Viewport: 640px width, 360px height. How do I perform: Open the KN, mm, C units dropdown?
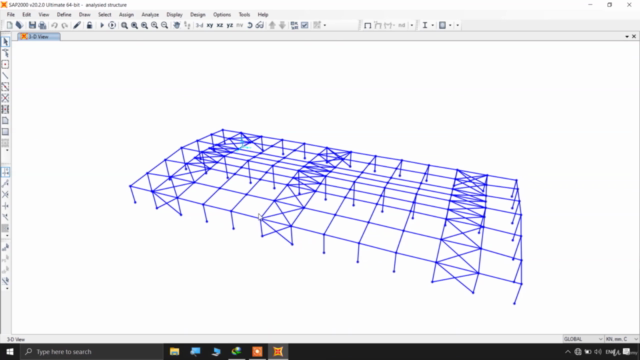pyautogui.click(x=622, y=339)
